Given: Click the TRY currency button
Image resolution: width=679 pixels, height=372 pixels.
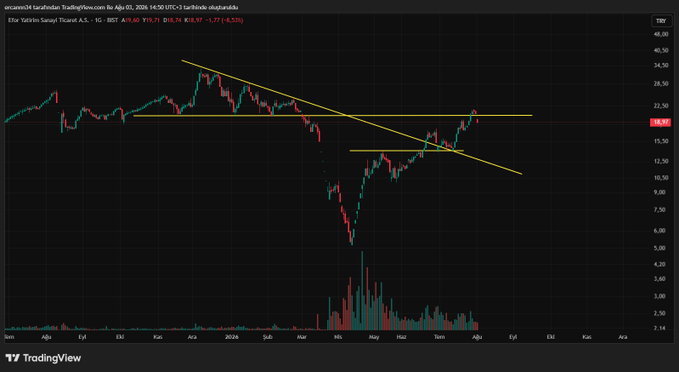Looking at the screenshot, I should click(661, 21).
